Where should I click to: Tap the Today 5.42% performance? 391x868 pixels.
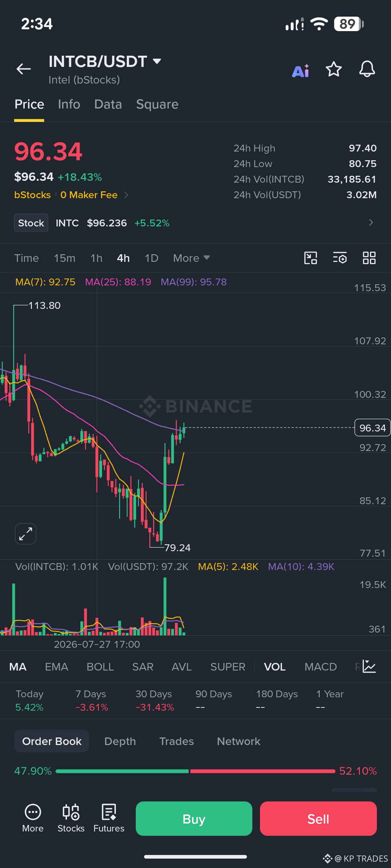[x=29, y=701]
